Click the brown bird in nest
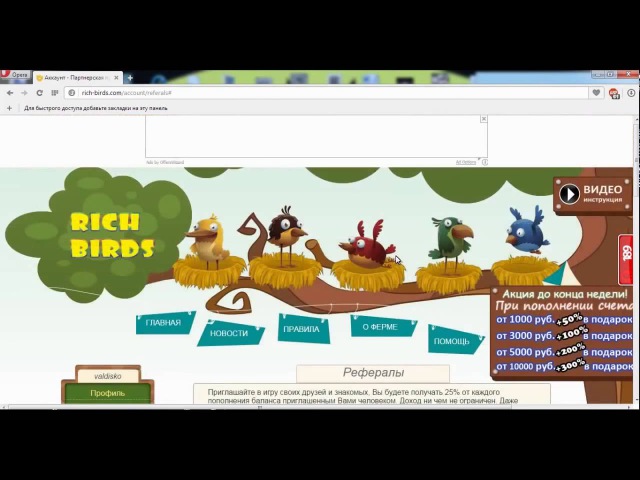This screenshot has width=640, height=480. [287, 235]
